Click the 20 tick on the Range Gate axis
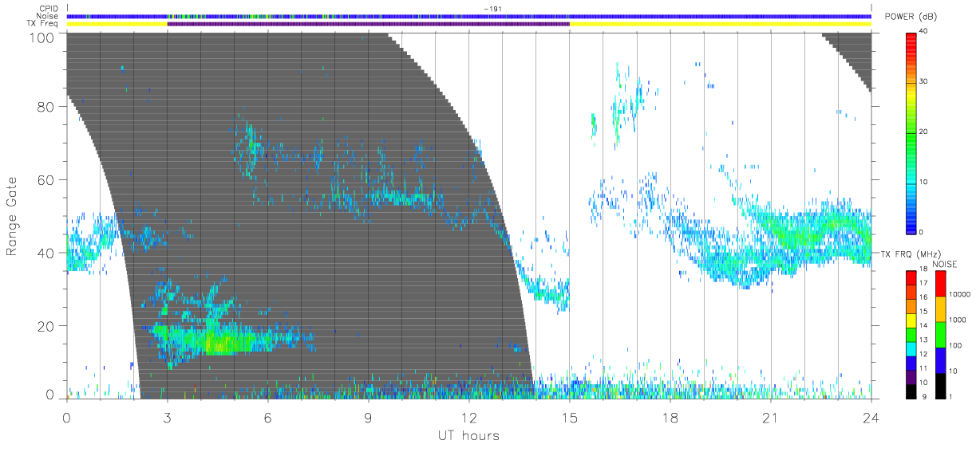Image resolution: width=980 pixels, height=452 pixels. coord(46,326)
